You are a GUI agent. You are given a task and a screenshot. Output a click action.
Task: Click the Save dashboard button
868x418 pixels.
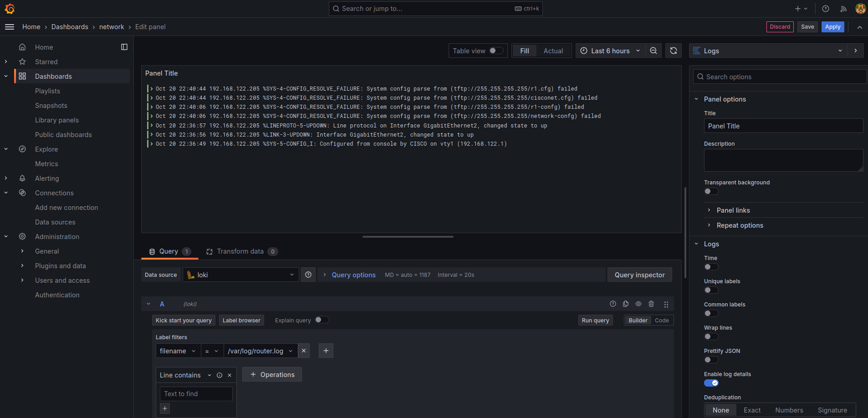click(x=807, y=27)
